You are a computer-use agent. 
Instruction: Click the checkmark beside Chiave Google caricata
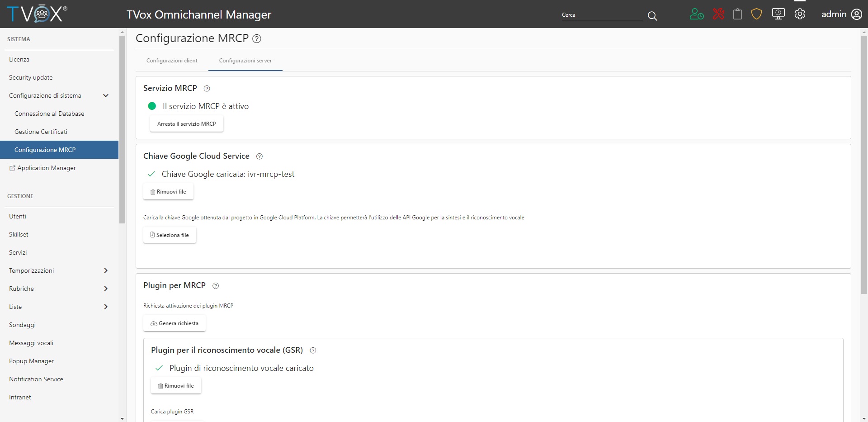tap(151, 174)
